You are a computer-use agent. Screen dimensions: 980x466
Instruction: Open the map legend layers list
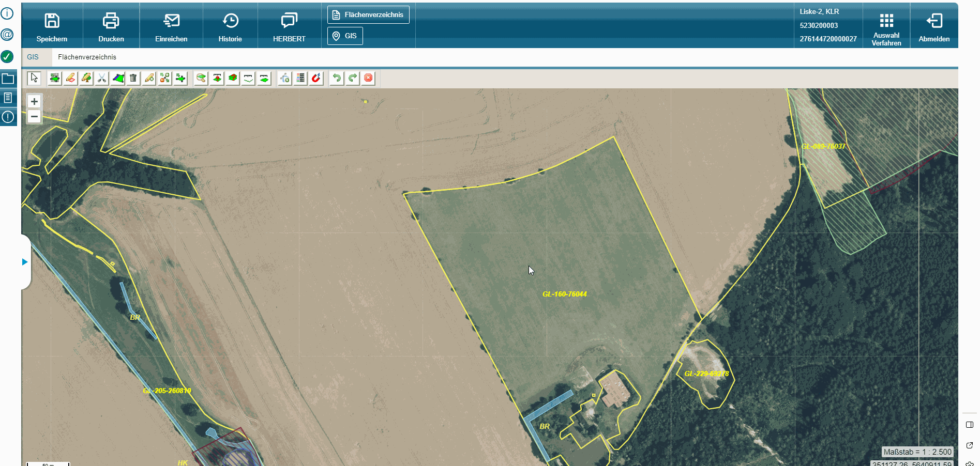[x=300, y=78]
